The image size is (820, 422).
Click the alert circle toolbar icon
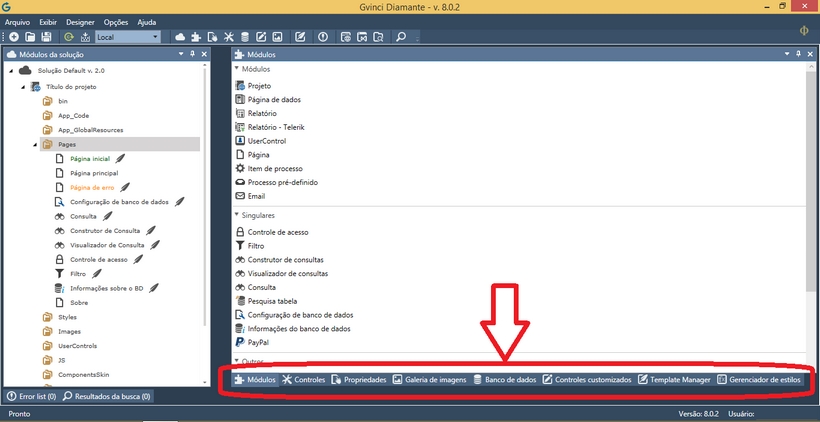pyautogui.click(x=322, y=37)
